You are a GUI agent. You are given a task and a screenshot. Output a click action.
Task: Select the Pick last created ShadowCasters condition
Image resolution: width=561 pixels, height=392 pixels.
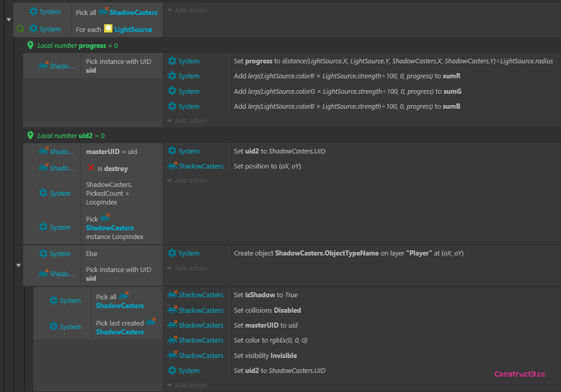[x=120, y=327]
